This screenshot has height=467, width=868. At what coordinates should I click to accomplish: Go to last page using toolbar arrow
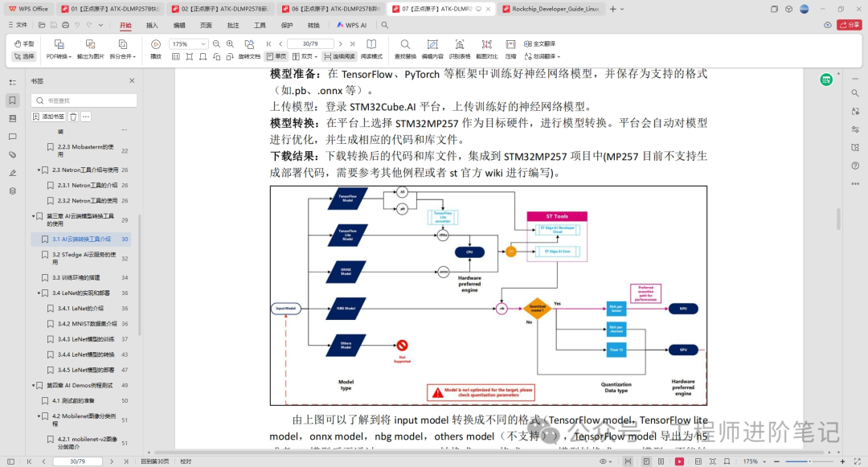[352, 43]
